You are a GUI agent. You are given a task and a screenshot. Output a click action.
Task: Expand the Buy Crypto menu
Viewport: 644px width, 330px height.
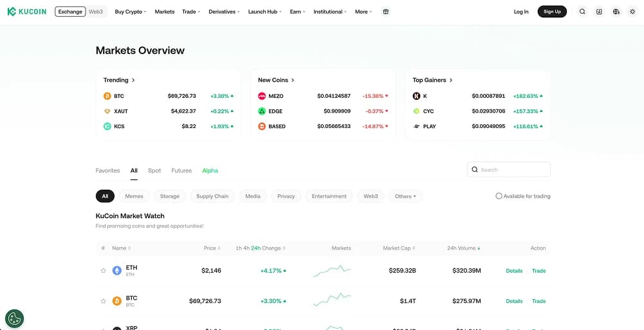[x=131, y=12]
